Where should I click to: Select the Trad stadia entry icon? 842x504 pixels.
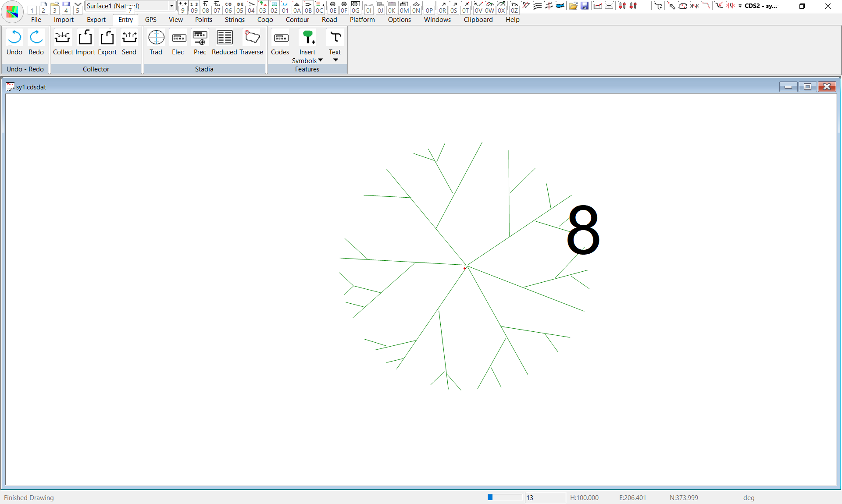[x=156, y=38]
